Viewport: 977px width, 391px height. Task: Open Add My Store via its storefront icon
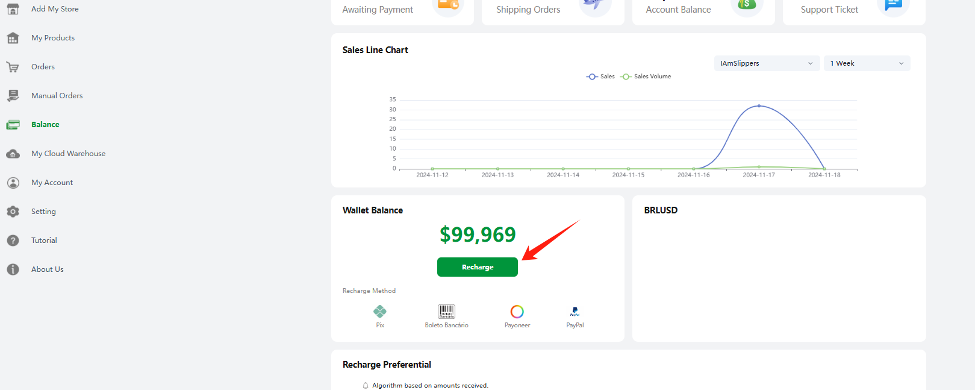click(x=12, y=9)
